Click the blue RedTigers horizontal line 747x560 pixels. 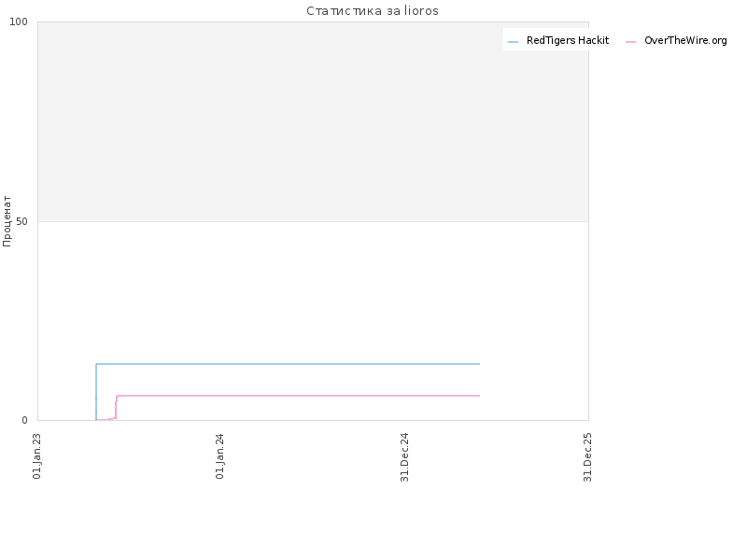coord(288,364)
